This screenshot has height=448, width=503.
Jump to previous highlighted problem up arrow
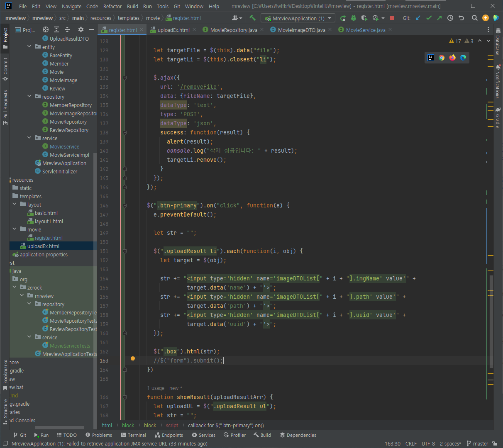click(x=480, y=41)
